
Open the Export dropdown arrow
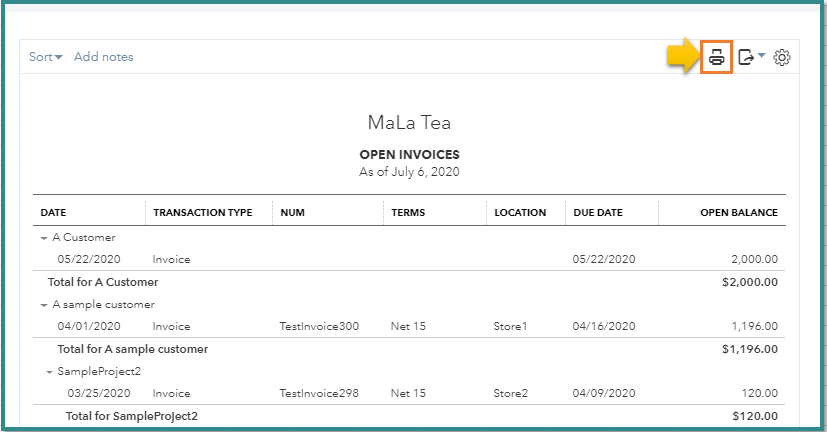coord(761,55)
